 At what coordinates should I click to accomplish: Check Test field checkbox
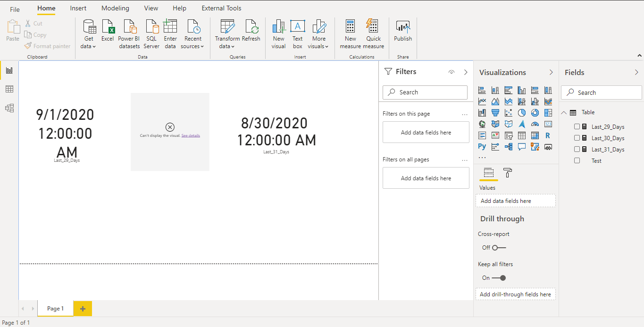coord(577,160)
